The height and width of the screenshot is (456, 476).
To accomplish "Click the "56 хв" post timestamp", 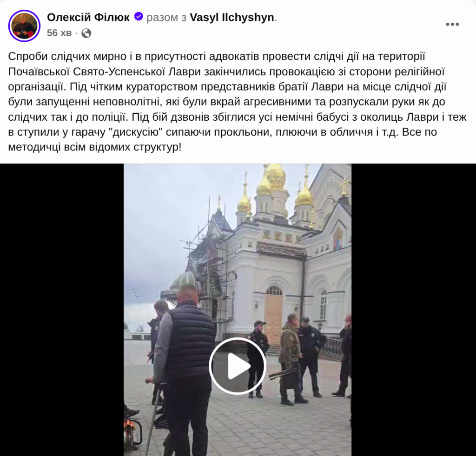I will tap(59, 33).
